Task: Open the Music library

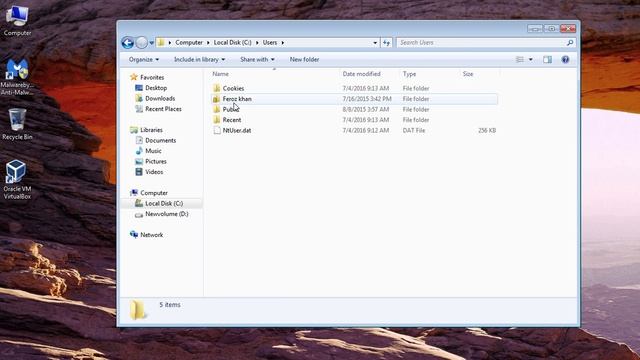Action: tap(153, 151)
